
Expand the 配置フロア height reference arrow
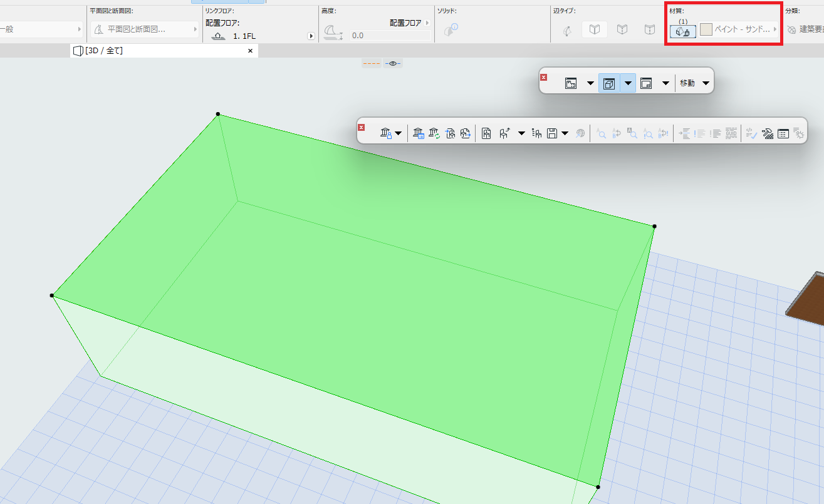[x=427, y=23]
